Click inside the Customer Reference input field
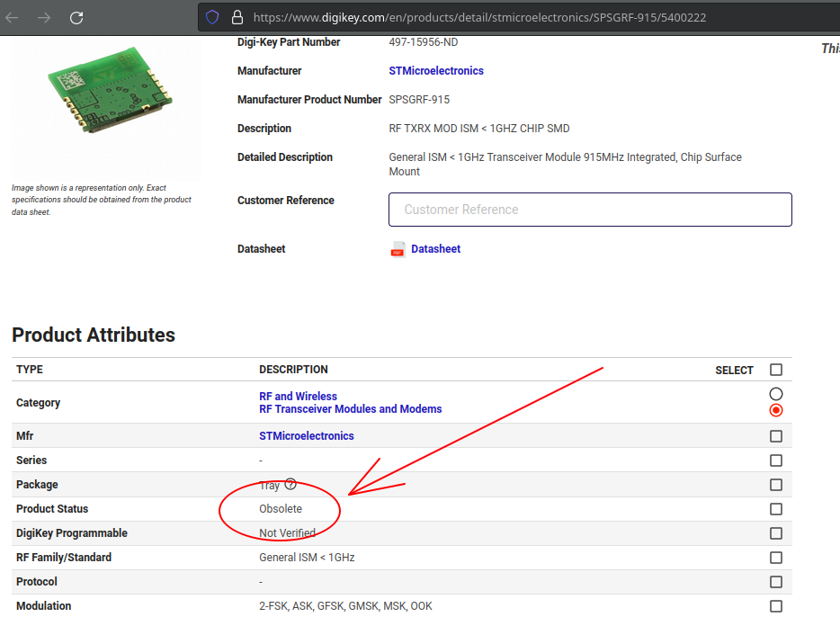 tap(590, 210)
